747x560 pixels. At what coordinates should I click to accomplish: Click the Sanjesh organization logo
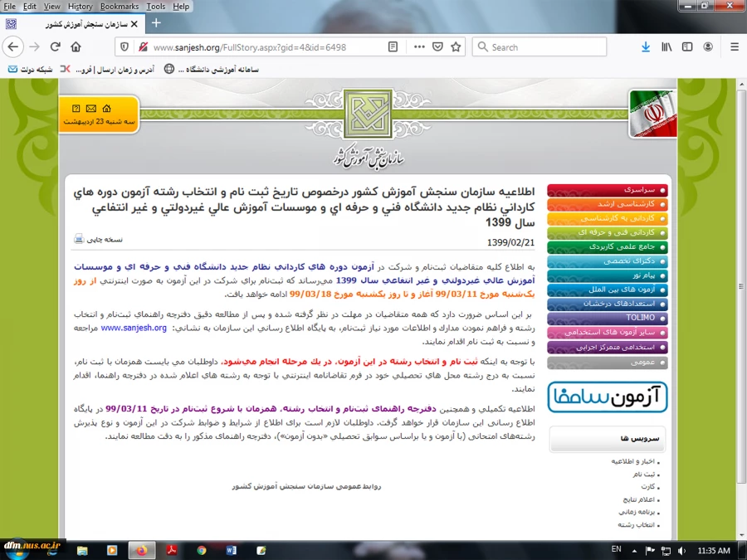[x=368, y=114]
